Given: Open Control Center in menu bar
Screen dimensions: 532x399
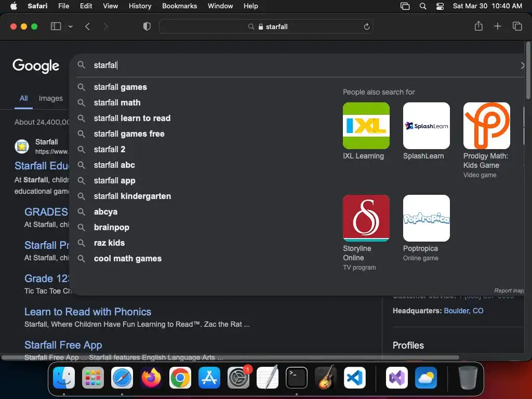Looking at the screenshot, I should coord(440,6).
